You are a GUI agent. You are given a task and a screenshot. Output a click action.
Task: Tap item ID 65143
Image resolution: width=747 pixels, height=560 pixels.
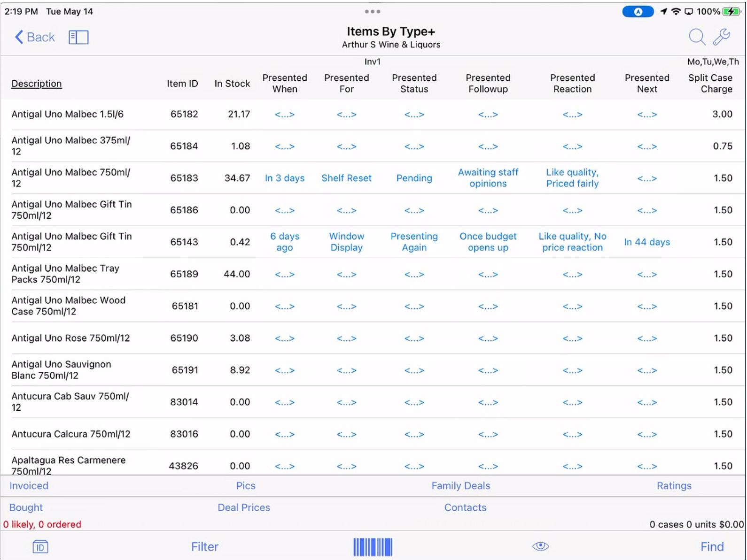click(x=184, y=242)
